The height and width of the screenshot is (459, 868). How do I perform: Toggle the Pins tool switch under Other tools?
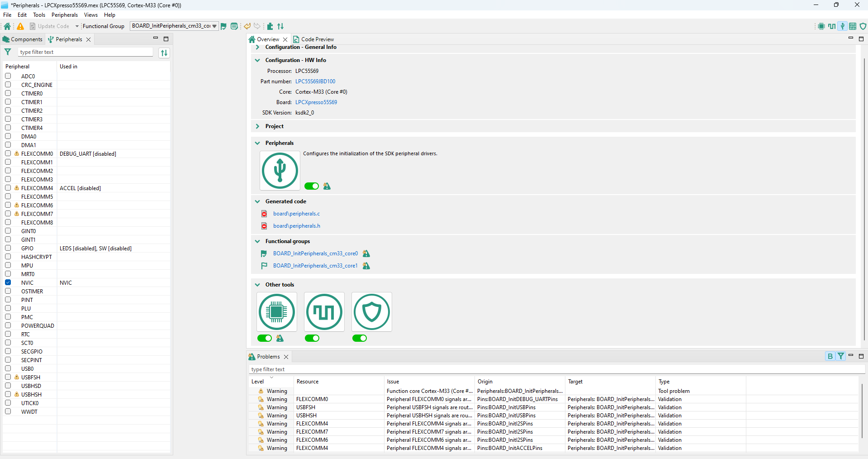pyautogui.click(x=265, y=338)
